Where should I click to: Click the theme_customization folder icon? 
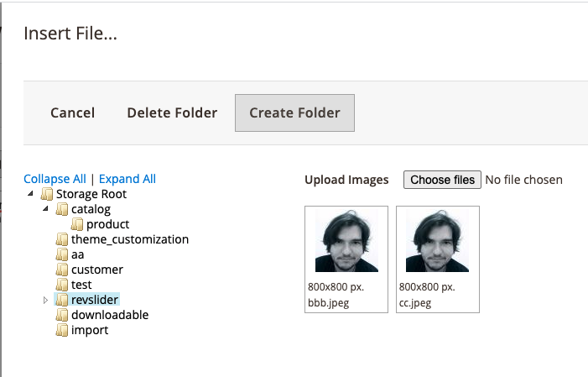62,239
